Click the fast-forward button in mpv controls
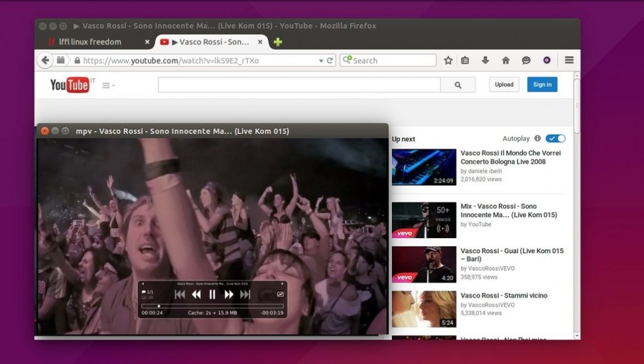 [x=228, y=294]
